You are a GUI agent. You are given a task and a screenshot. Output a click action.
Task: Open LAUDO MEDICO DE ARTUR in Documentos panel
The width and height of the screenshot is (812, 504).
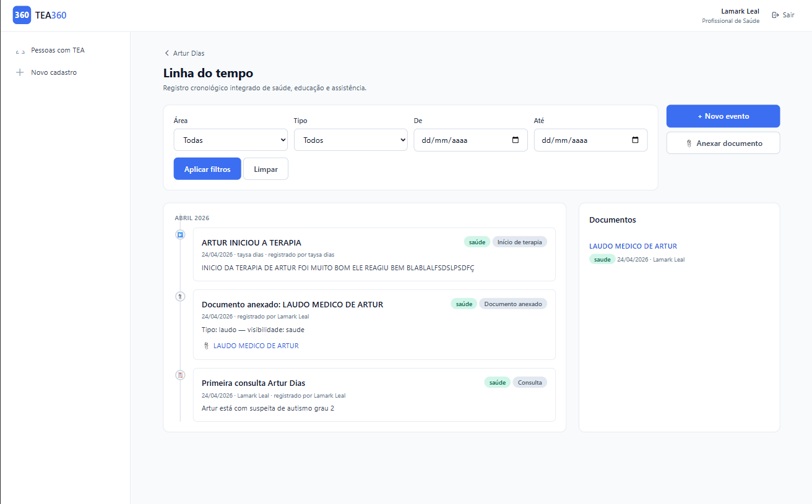pyautogui.click(x=633, y=246)
